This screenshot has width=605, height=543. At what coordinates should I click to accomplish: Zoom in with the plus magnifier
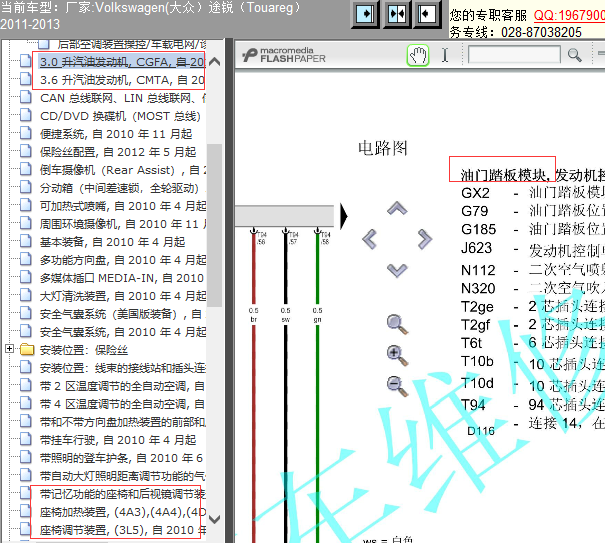(397, 355)
